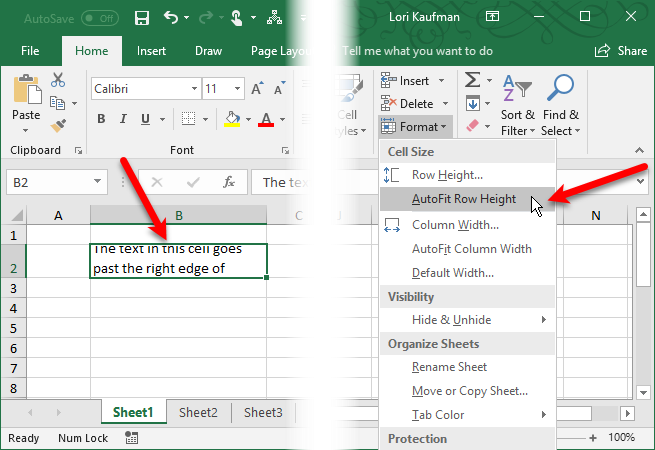
Task: Click the Format Painter brush icon
Action: point(58,125)
